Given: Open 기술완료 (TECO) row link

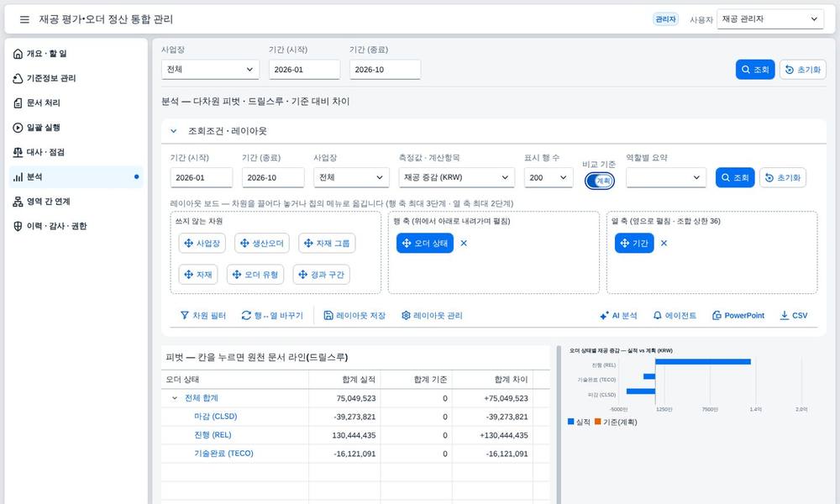Looking at the screenshot, I should coord(223,453).
